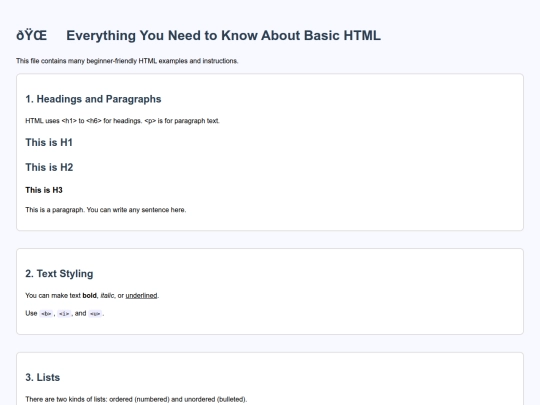Click the garbled emoji characters before the title
540x405 pixels.
(31, 35)
